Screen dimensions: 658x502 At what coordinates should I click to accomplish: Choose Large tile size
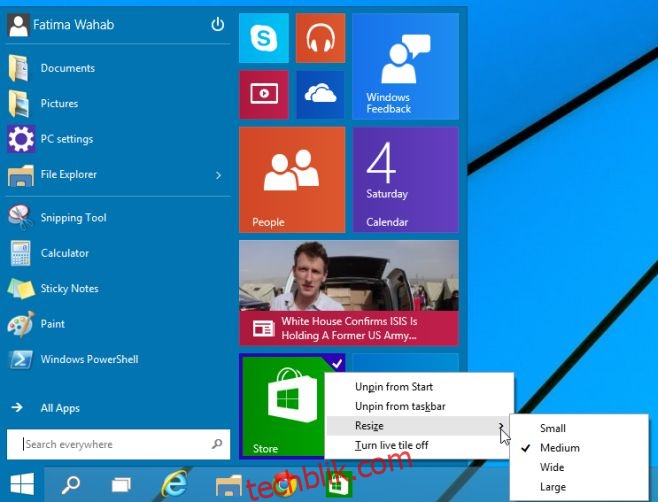(579, 487)
